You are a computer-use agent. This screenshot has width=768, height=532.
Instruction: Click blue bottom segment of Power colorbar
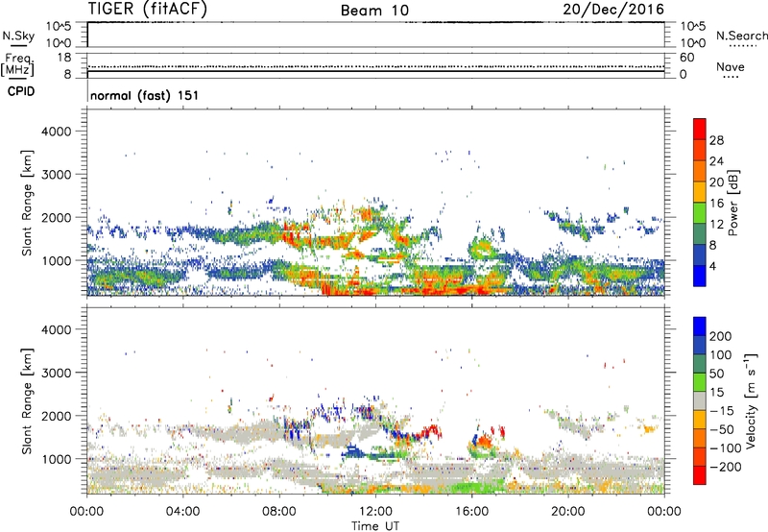(700, 276)
